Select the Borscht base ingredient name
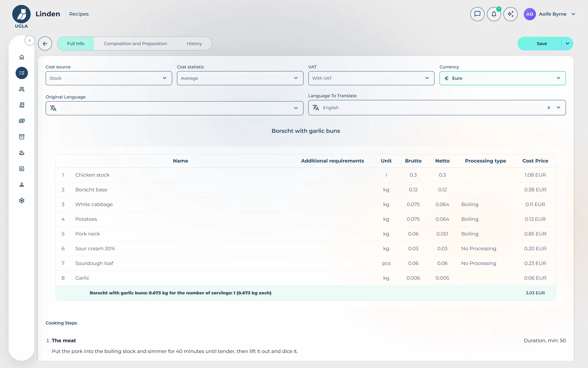 pos(91,190)
